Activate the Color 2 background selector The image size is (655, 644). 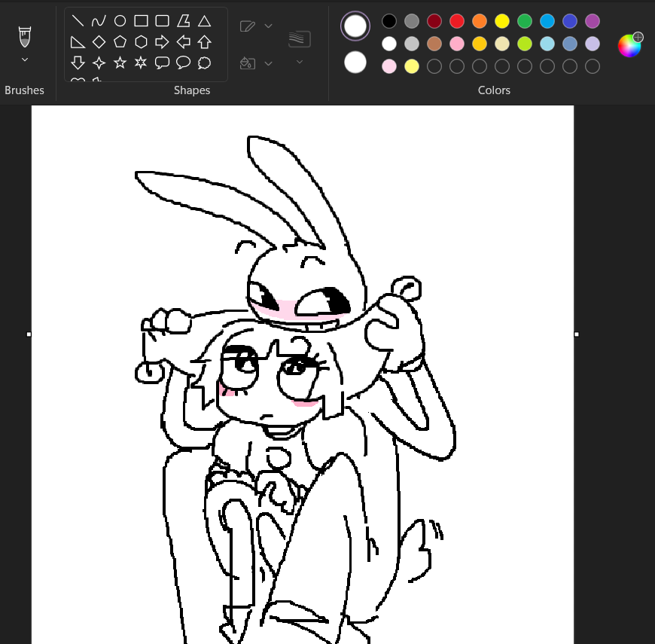[355, 63]
